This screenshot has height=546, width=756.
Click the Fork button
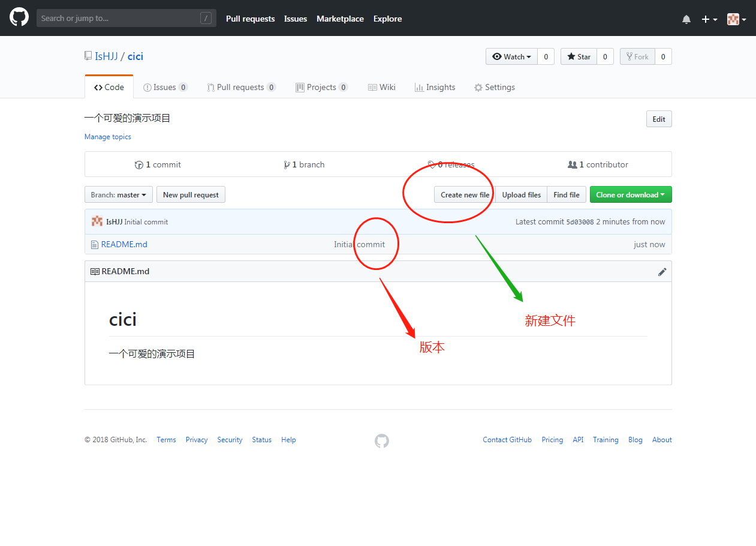(637, 56)
